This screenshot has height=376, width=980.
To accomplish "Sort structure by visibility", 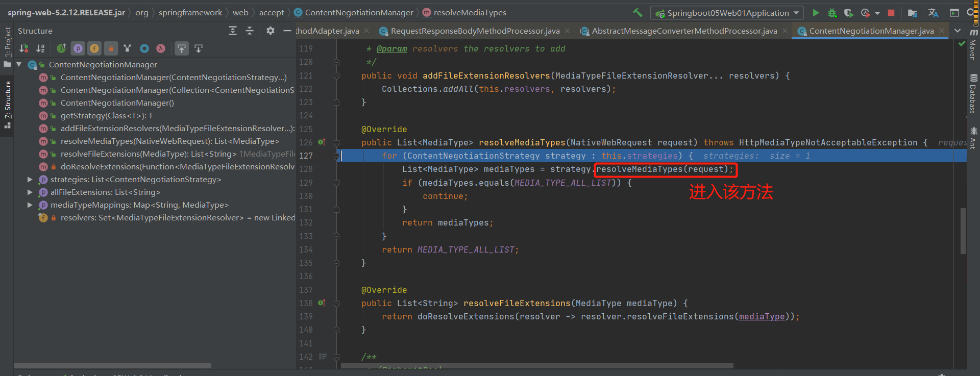I will click(24, 48).
